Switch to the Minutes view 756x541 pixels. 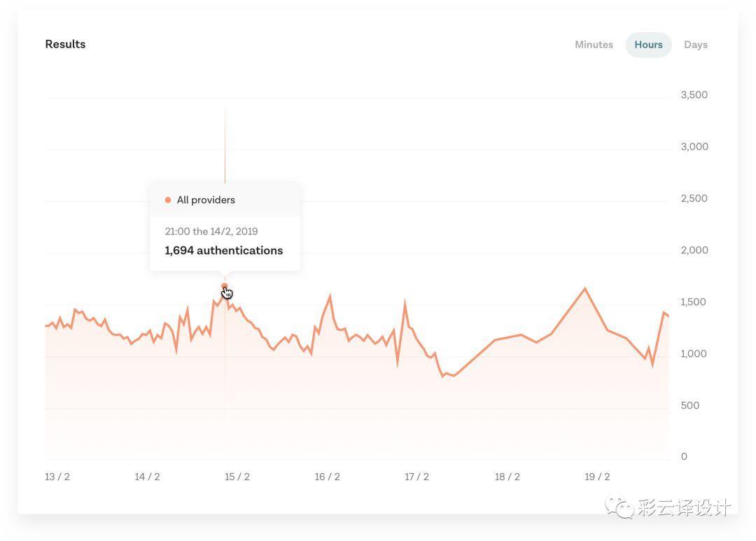[x=594, y=45]
